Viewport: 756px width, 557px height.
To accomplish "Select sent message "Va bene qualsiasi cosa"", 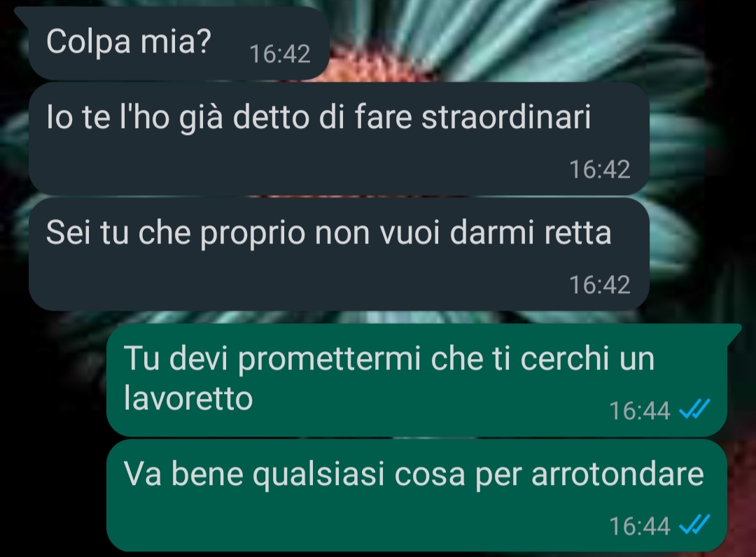I will click(x=417, y=495).
